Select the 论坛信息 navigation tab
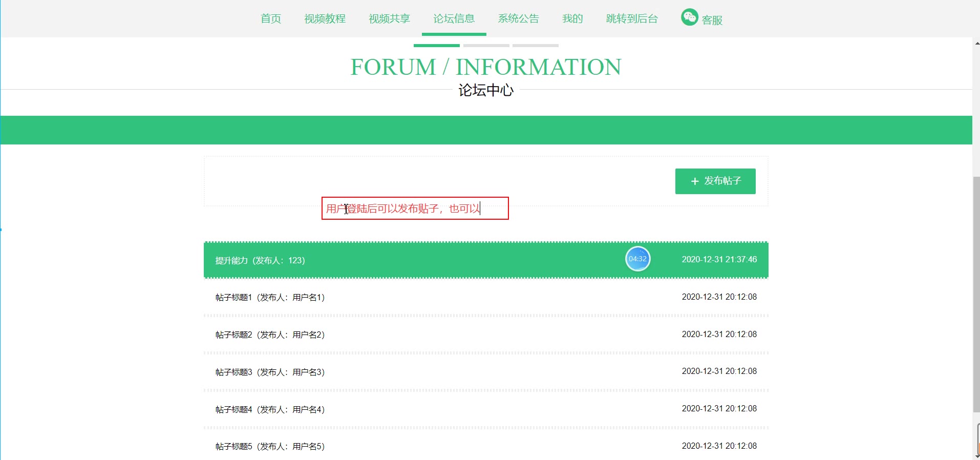Screen dimensions: 980x460 coord(454,19)
